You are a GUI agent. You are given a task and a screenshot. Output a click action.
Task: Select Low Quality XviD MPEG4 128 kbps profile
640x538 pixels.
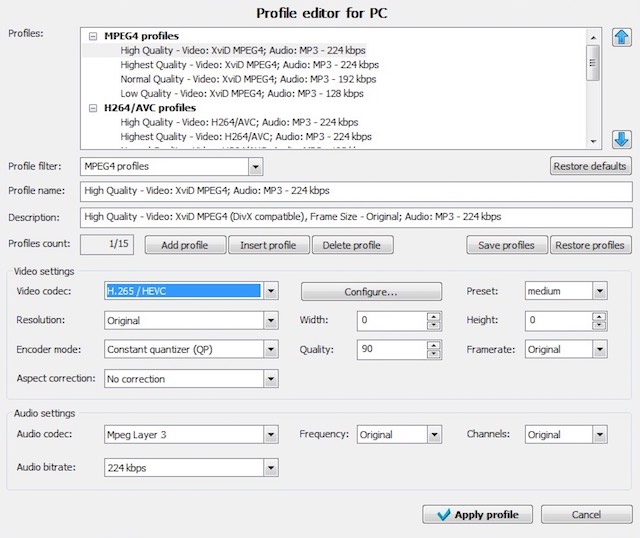coord(242,93)
